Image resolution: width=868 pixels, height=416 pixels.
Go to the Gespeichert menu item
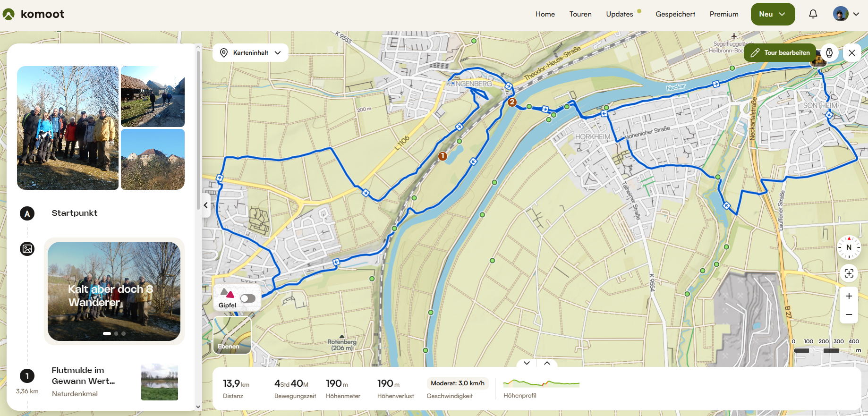click(x=675, y=14)
